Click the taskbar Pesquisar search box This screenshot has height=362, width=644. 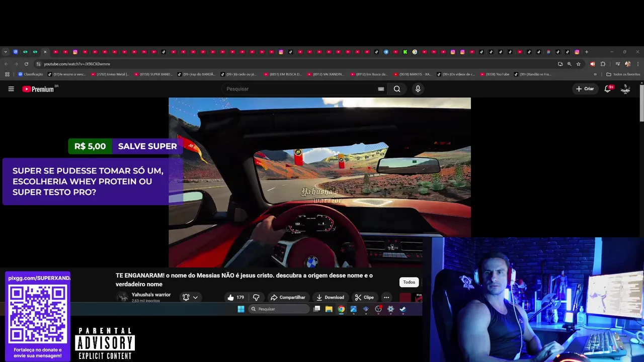pyautogui.click(x=279, y=309)
